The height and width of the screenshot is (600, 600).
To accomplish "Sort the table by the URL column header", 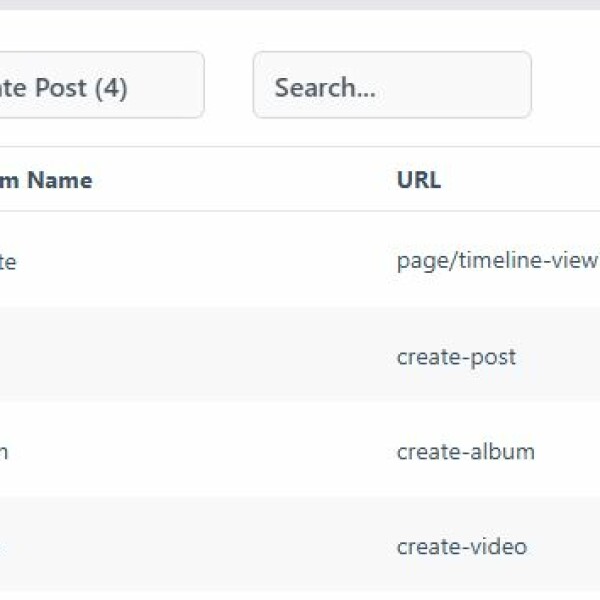I will tap(419, 180).
